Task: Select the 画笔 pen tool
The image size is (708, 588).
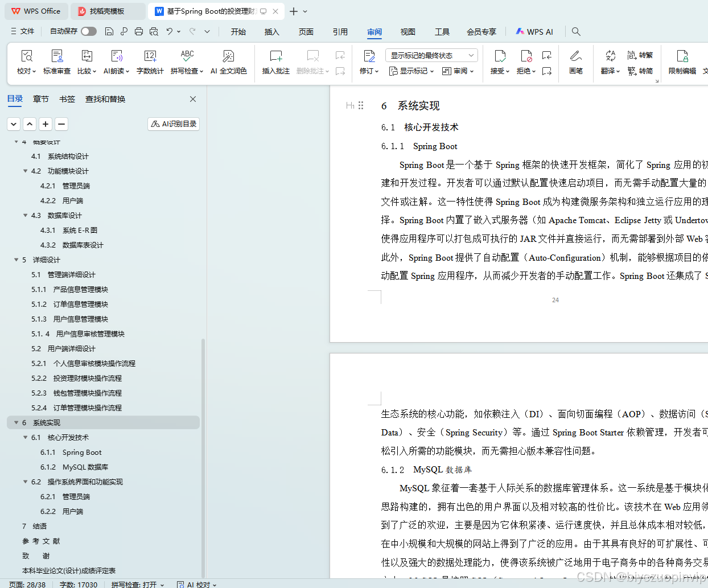Action: coord(576,62)
